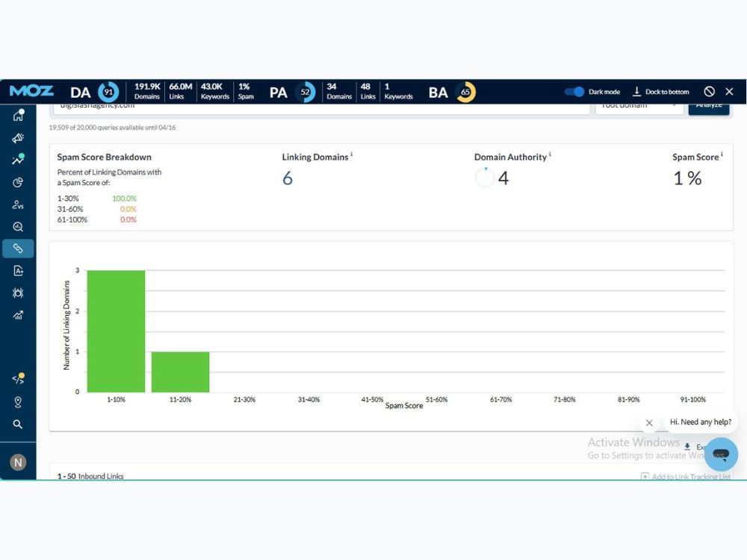747x560 pixels.
Task: Click the '21-30%' axis label
Action: (244, 399)
